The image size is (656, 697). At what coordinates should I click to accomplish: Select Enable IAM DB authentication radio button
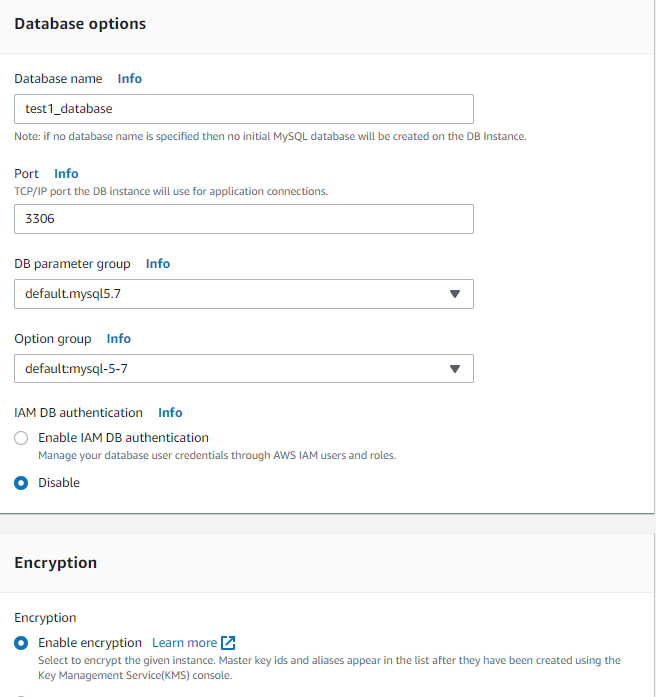click(x=21, y=438)
